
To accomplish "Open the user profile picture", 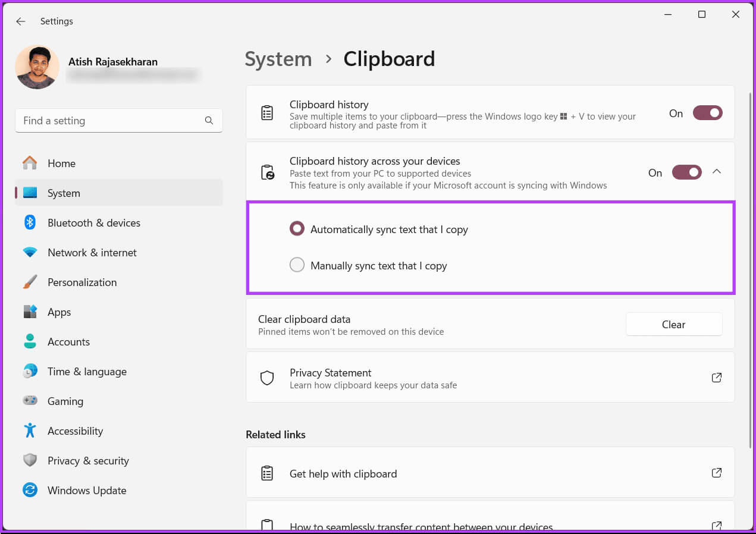I will pyautogui.click(x=37, y=67).
